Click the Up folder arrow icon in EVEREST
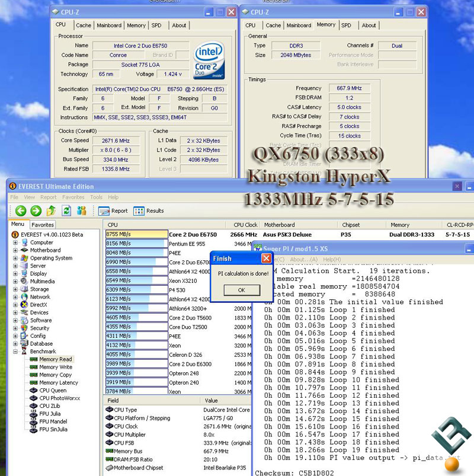 51,210
